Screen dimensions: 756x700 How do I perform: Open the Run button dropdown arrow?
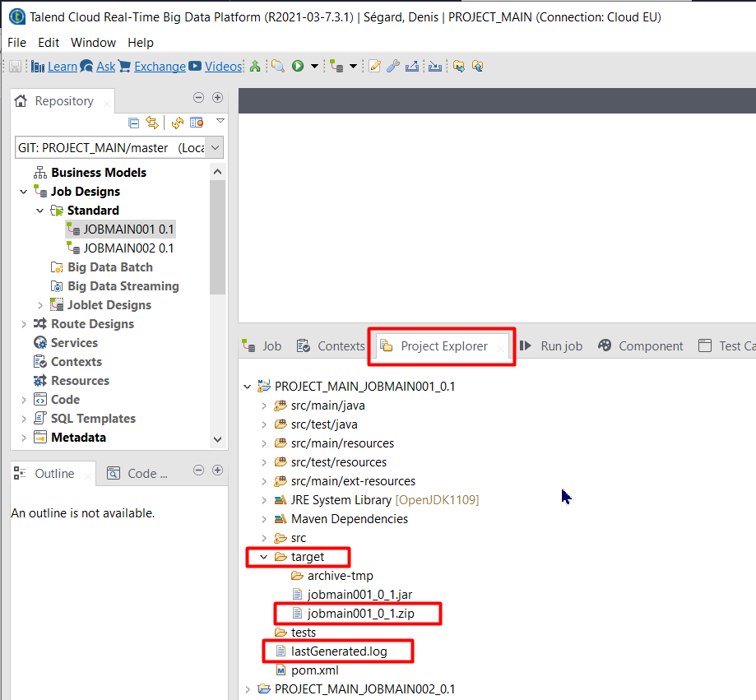pyautogui.click(x=313, y=66)
